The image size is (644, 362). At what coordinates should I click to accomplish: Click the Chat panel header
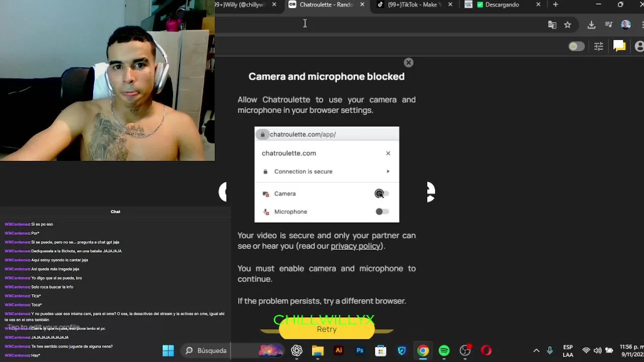(115, 212)
